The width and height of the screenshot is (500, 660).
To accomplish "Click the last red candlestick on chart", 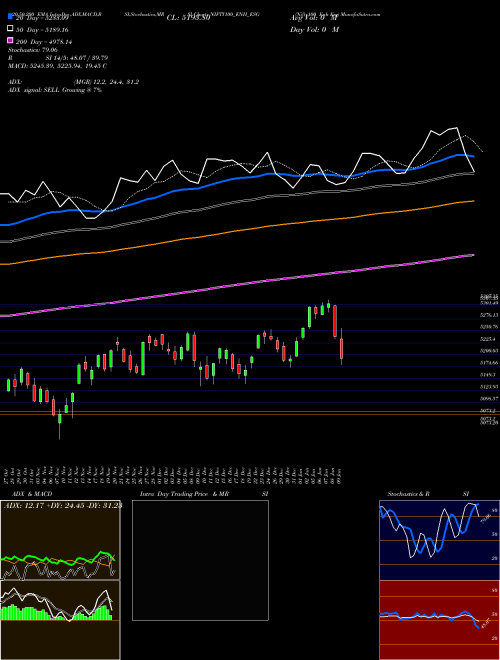I will 342,347.
